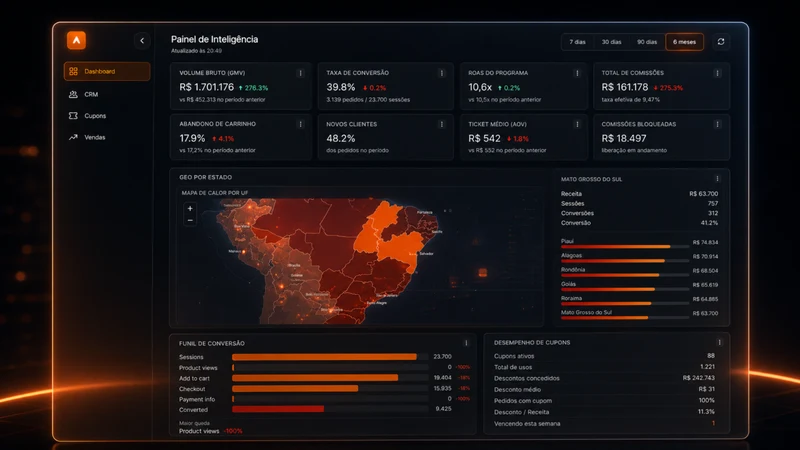The image size is (800, 450).
Task: Click the Add to cart funnel bar
Action: [315, 378]
